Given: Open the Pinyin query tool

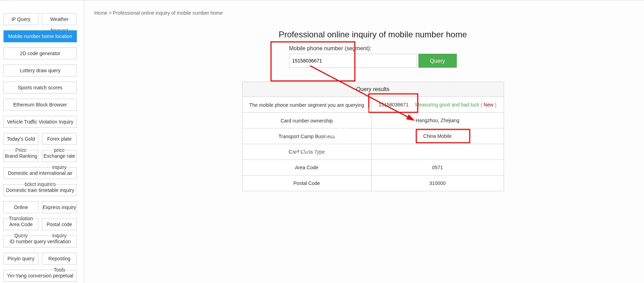Looking at the screenshot, I should click(21, 259).
